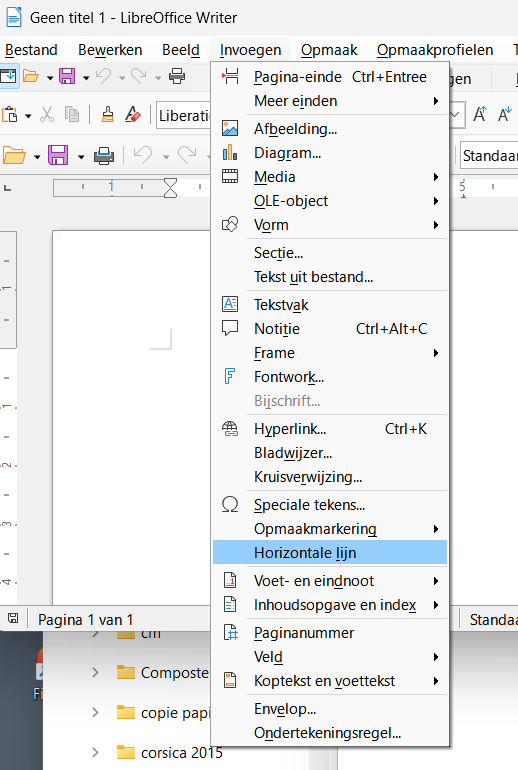The width and height of the screenshot is (518, 770).
Task: Click the increase font size icon
Action: 480,115
